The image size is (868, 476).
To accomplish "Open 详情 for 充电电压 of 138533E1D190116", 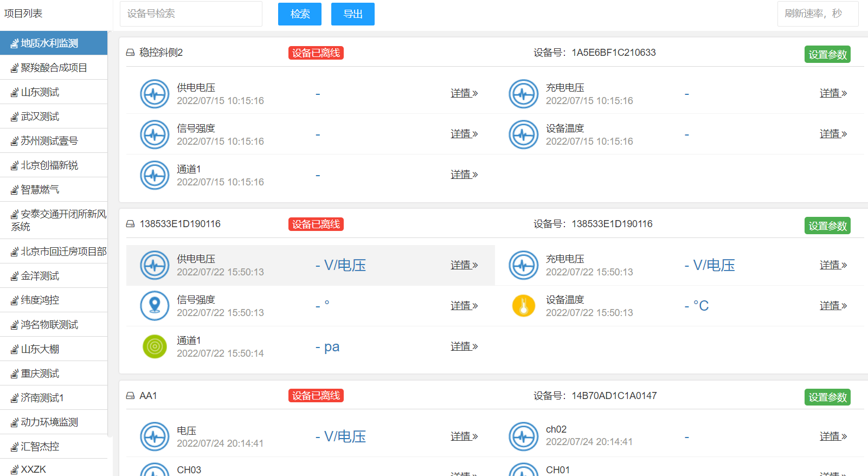I will point(833,265).
